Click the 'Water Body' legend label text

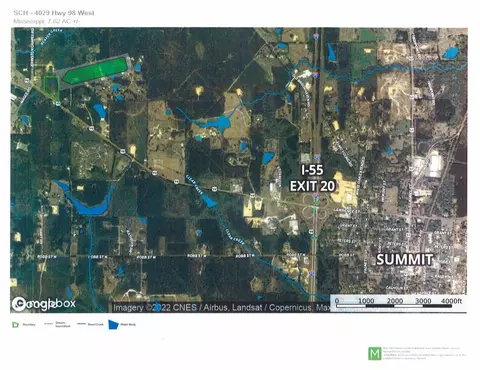(x=128, y=324)
